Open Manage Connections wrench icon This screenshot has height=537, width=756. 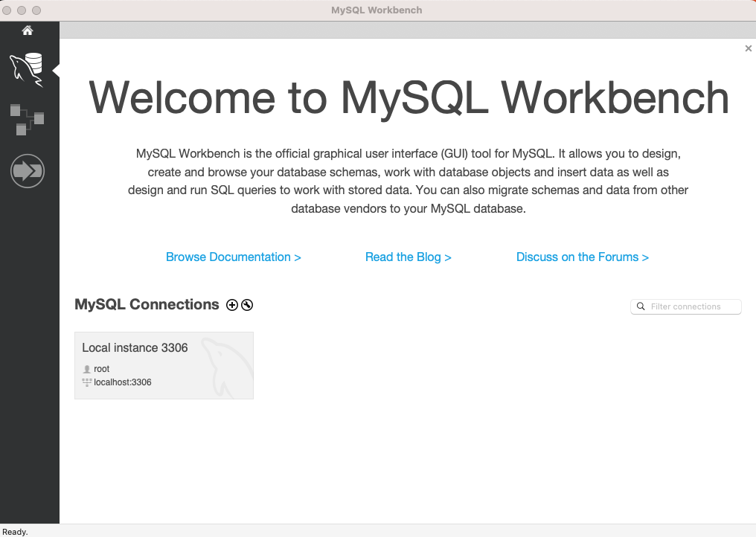pyautogui.click(x=247, y=305)
